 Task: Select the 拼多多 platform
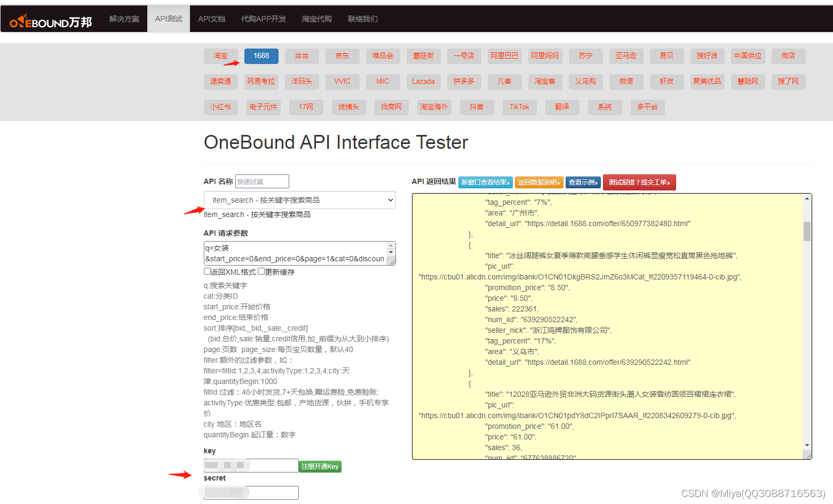coord(464,82)
